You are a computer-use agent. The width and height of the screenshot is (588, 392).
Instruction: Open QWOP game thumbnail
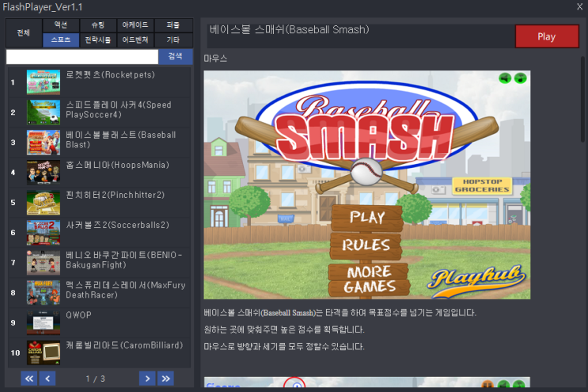44,322
